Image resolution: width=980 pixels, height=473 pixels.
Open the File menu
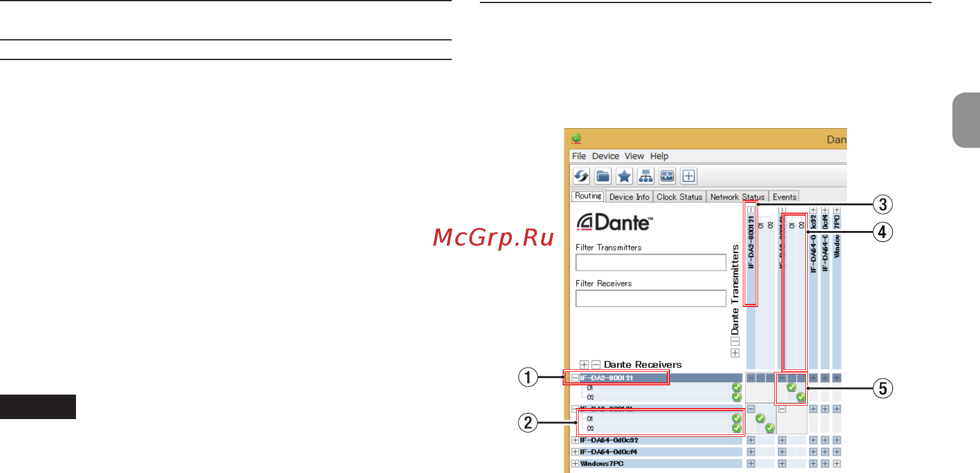tap(579, 156)
